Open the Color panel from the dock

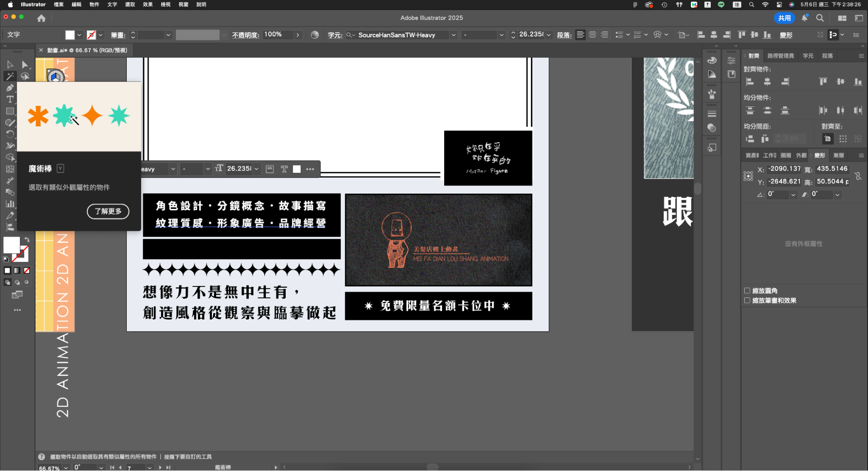(x=712, y=60)
